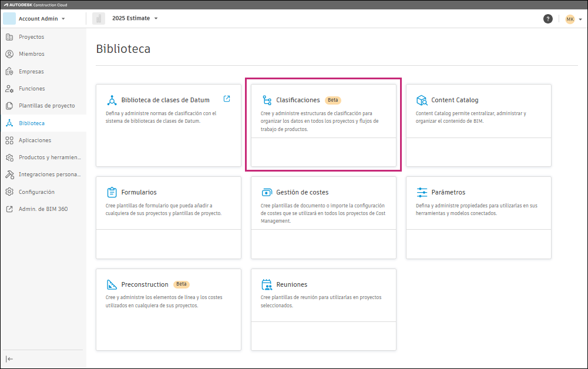Open the Biblioteca de clases de Datum title

pyautogui.click(x=166, y=100)
